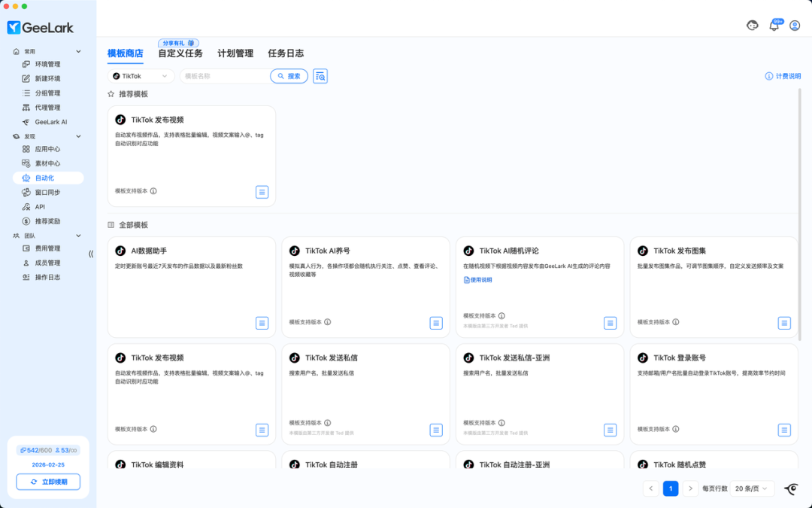Collapse the sidebar with the « control
Viewport: 812px width, 508px height.
coord(90,254)
